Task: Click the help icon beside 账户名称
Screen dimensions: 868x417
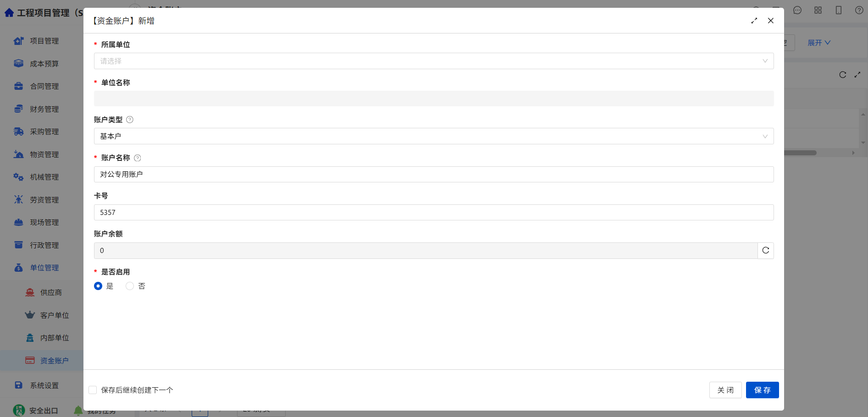Action: (x=138, y=158)
